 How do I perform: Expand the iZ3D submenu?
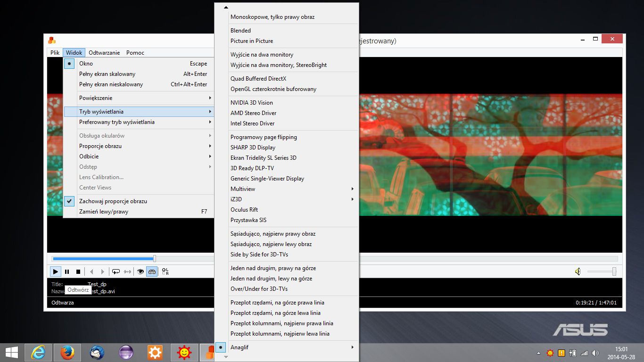coord(287,199)
